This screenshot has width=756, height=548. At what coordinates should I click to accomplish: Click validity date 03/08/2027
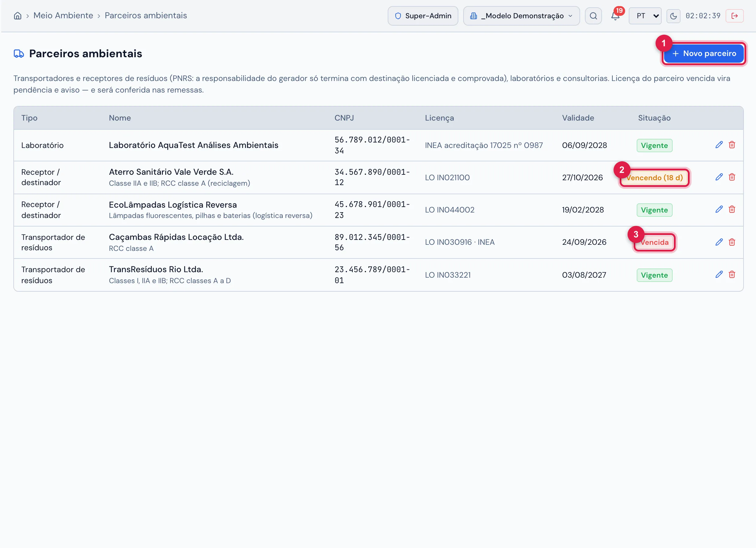[584, 275]
